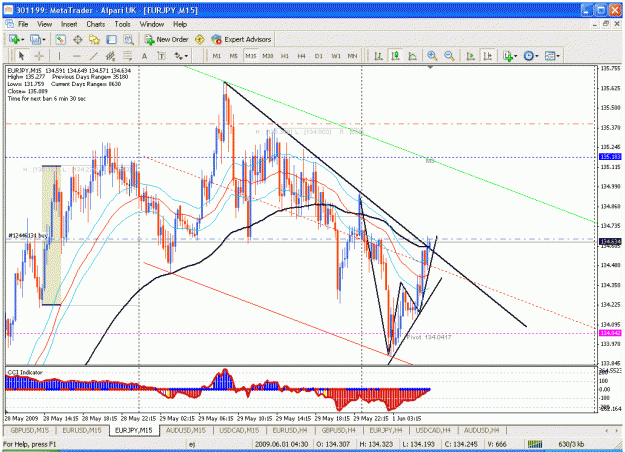Open the Help menu
The image size is (625, 452).
coord(180,24)
